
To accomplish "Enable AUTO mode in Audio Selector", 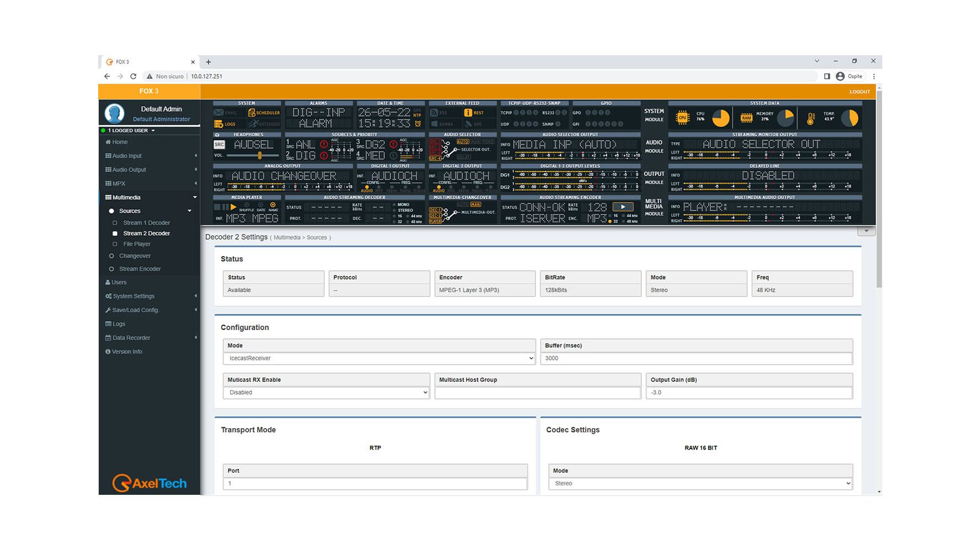I will pyautogui.click(x=462, y=142).
